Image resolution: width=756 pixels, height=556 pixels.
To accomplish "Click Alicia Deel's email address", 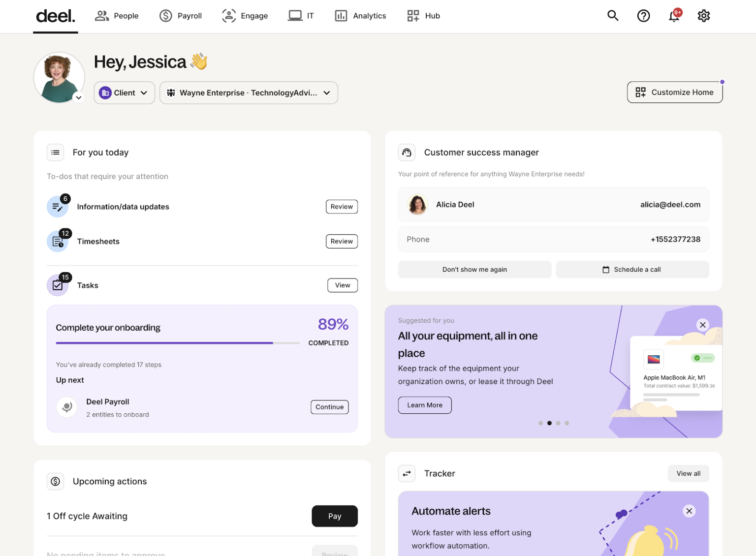I will [670, 204].
